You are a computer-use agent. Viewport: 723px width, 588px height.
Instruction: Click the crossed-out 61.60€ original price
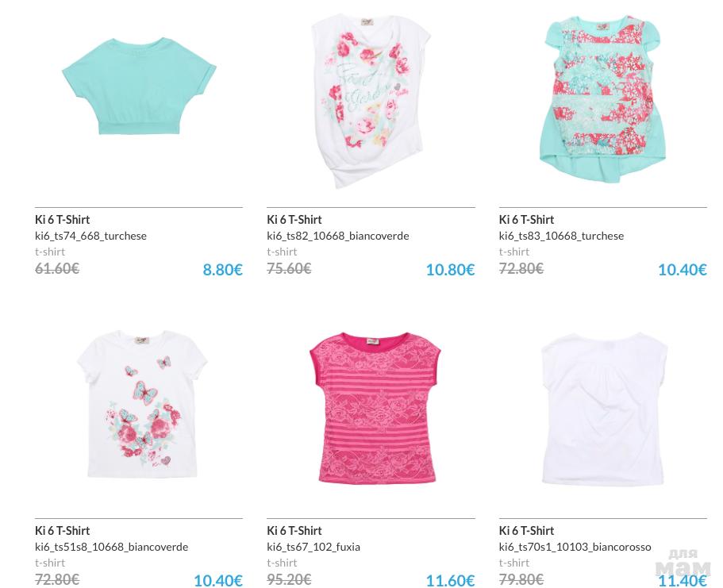click(57, 269)
